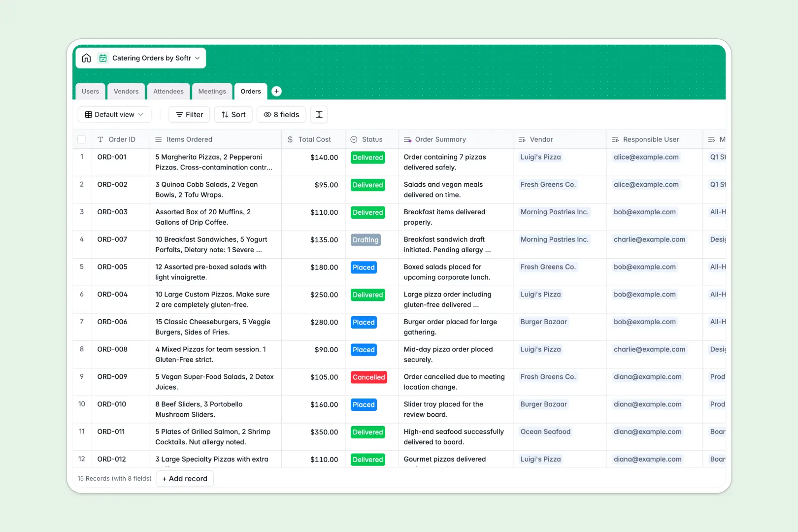Screen dimensions: 798x532
Task: Click the row height adjustment icon
Action: pyautogui.click(x=319, y=114)
